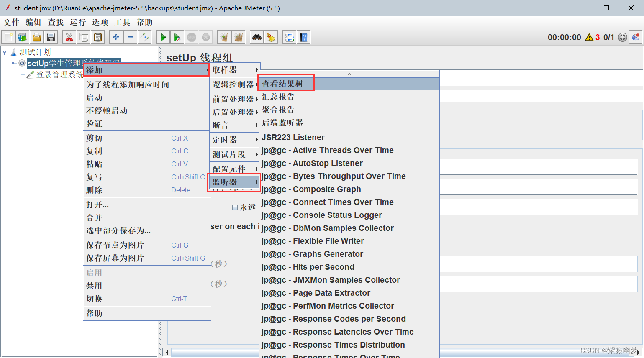
Task: Click the Stop test icon
Action: (192, 37)
